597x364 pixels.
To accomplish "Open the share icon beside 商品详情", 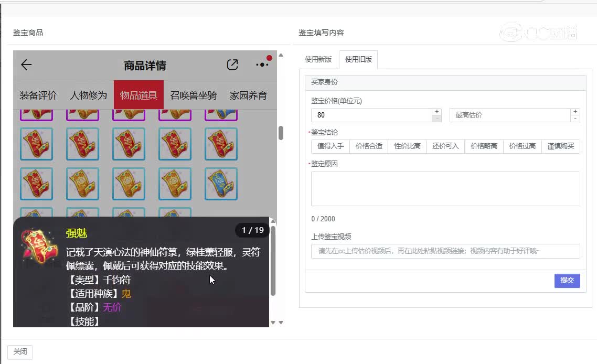I will [x=232, y=65].
